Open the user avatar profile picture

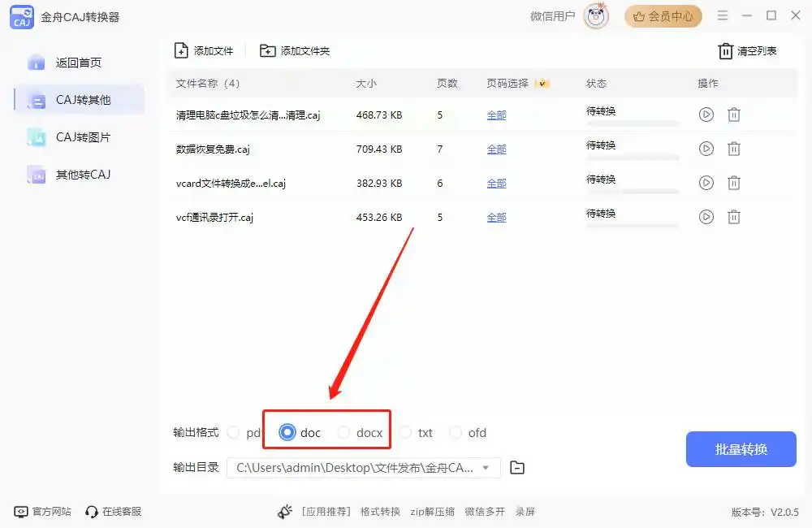pyautogui.click(x=596, y=16)
